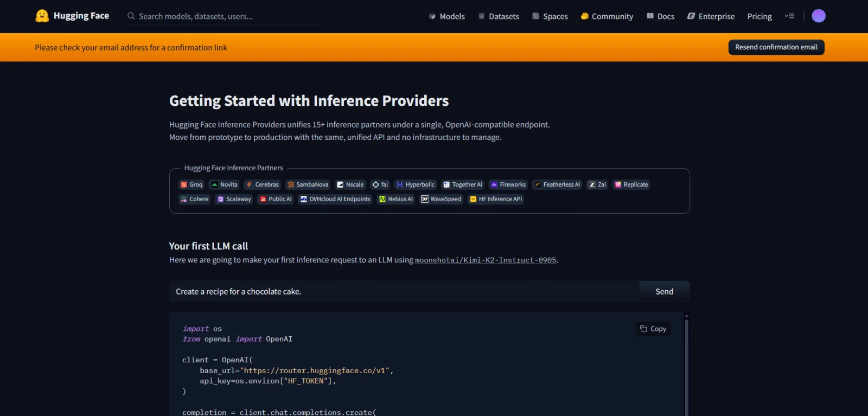
Task: Open the Enterprise page
Action: (711, 16)
